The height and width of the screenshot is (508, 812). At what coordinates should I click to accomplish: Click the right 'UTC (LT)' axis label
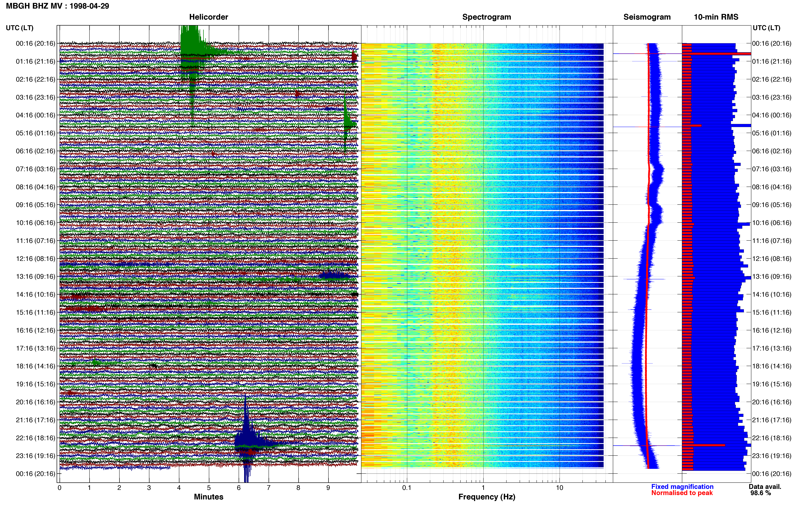click(x=767, y=28)
